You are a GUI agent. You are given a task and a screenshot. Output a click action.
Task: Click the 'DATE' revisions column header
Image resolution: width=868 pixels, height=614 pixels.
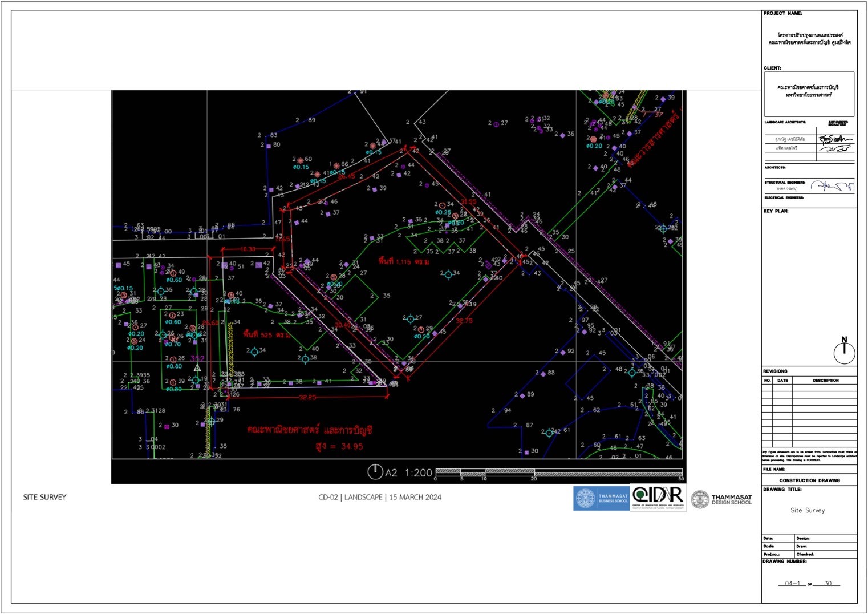coord(782,380)
